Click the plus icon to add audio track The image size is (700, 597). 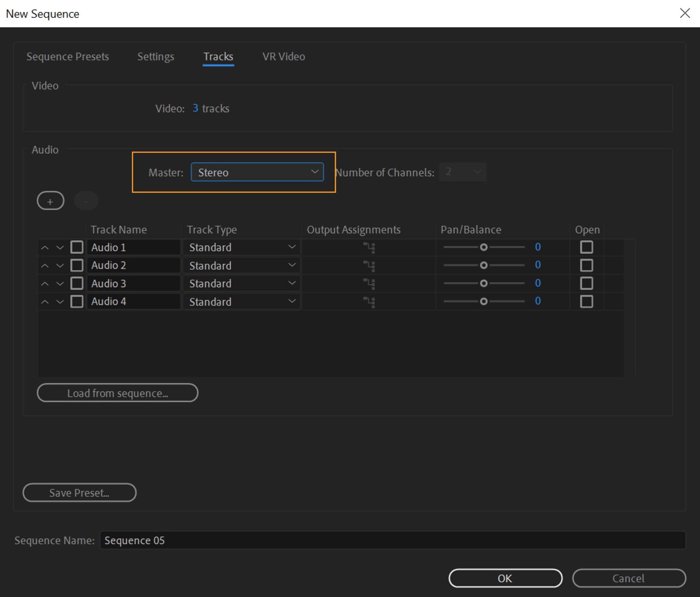(x=50, y=200)
